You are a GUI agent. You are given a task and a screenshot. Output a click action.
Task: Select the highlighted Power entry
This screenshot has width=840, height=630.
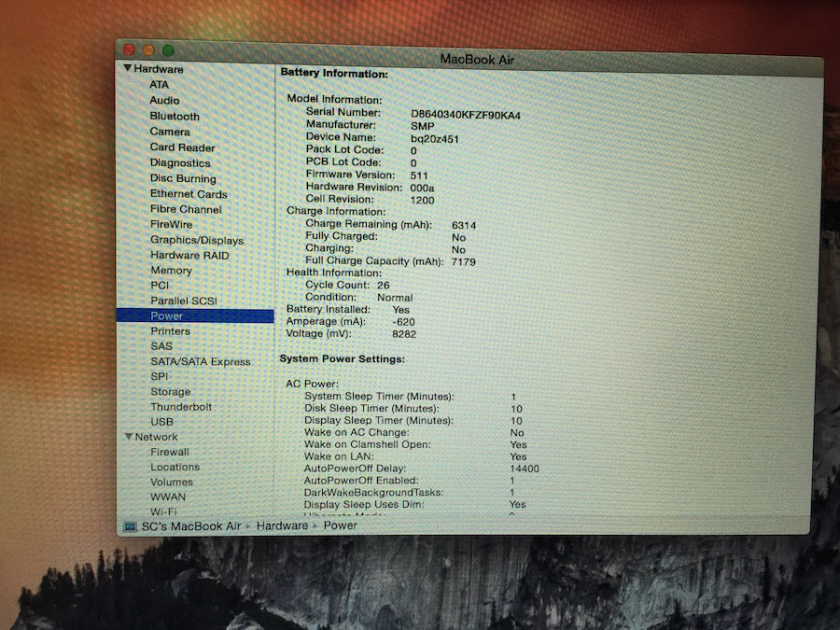click(x=195, y=316)
